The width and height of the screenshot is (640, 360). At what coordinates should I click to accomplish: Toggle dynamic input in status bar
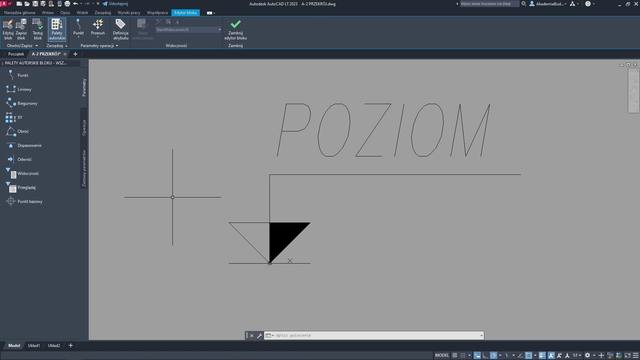477,356
